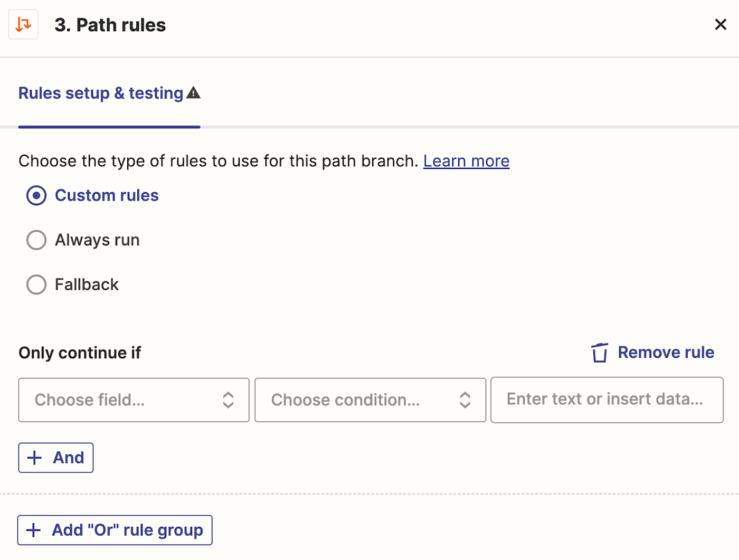Close the Path rules panel

pos(720,24)
